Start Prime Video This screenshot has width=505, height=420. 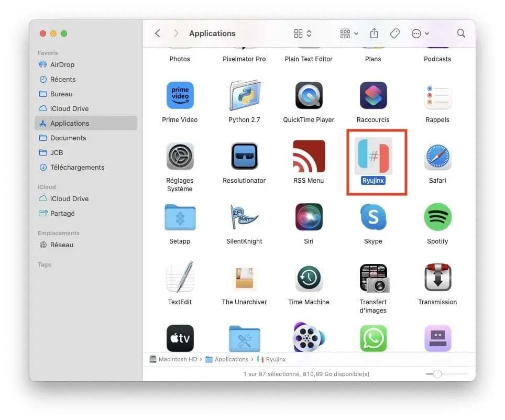click(x=180, y=95)
